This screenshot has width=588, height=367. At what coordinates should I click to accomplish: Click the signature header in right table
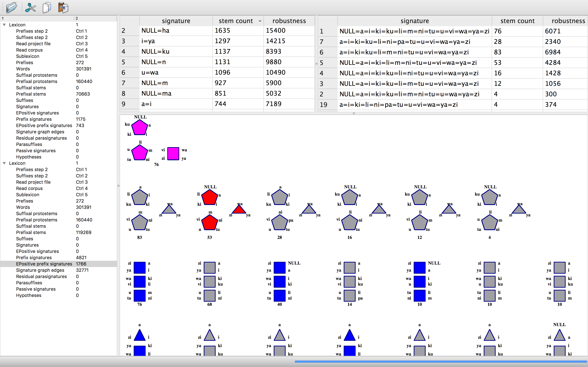click(415, 21)
